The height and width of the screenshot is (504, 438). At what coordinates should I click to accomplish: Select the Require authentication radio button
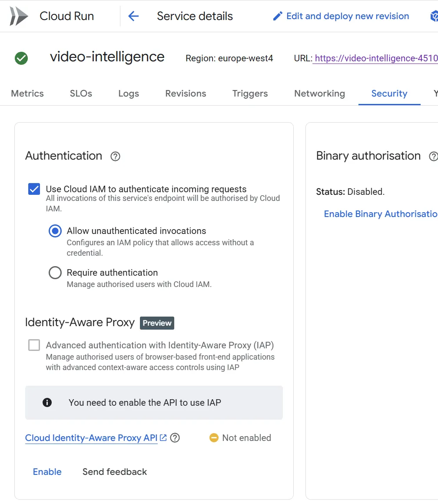55,272
